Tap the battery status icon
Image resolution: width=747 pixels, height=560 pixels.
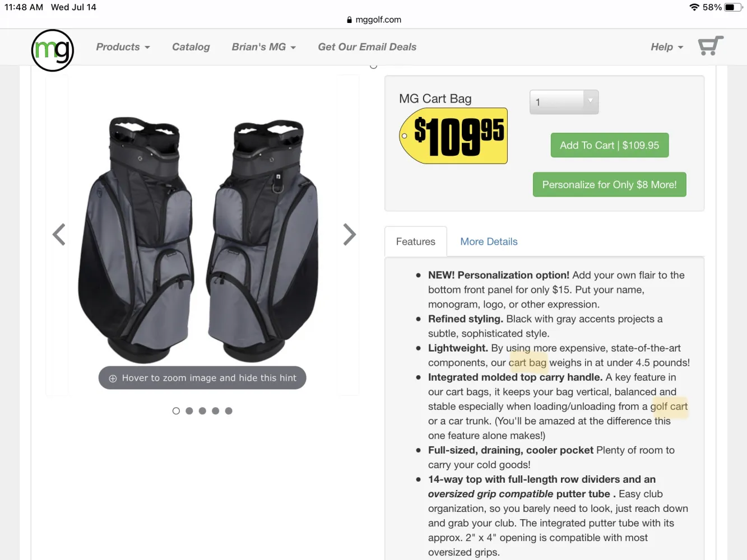pos(733,7)
